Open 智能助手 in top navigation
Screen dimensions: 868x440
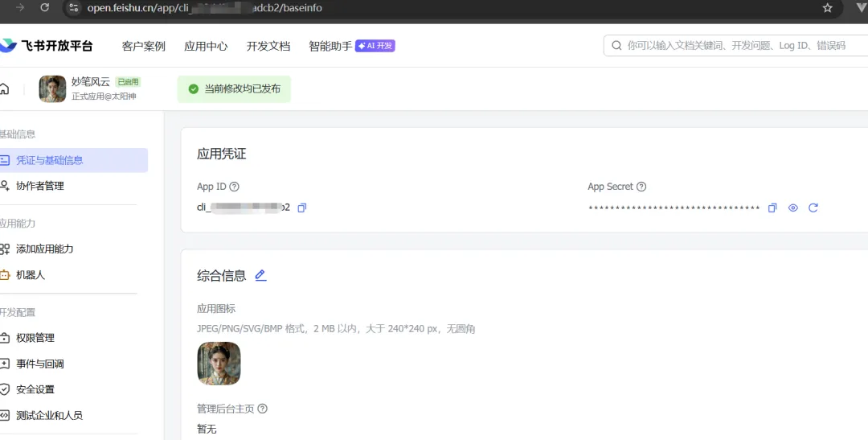coord(330,46)
